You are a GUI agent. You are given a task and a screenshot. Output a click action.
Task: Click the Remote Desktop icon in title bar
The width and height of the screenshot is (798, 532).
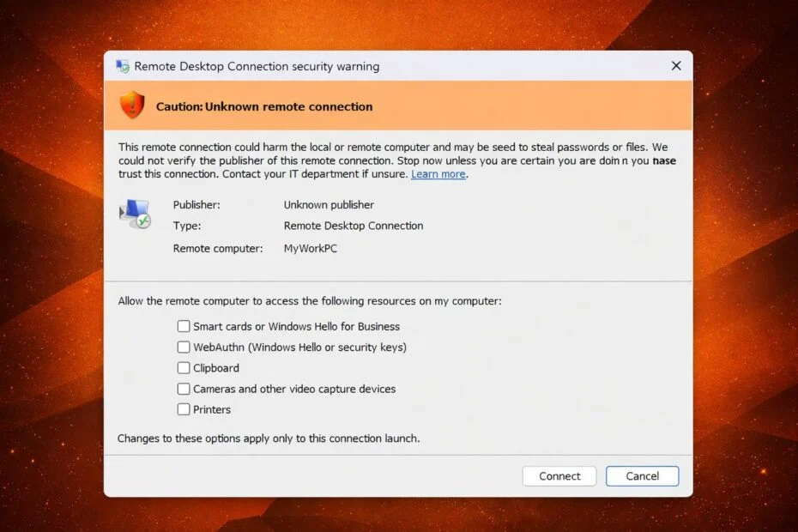click(123, 66)
